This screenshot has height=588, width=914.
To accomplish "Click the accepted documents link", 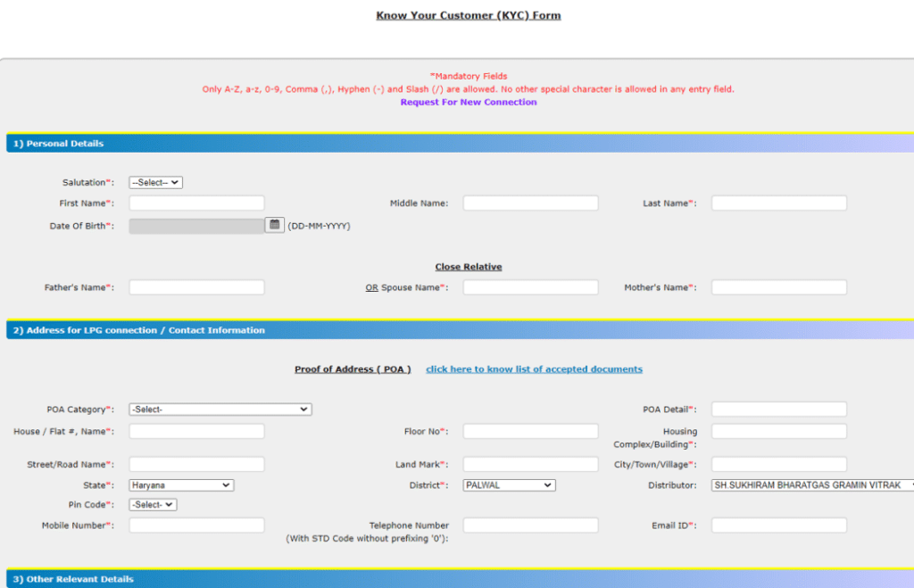I will (534, 369).
